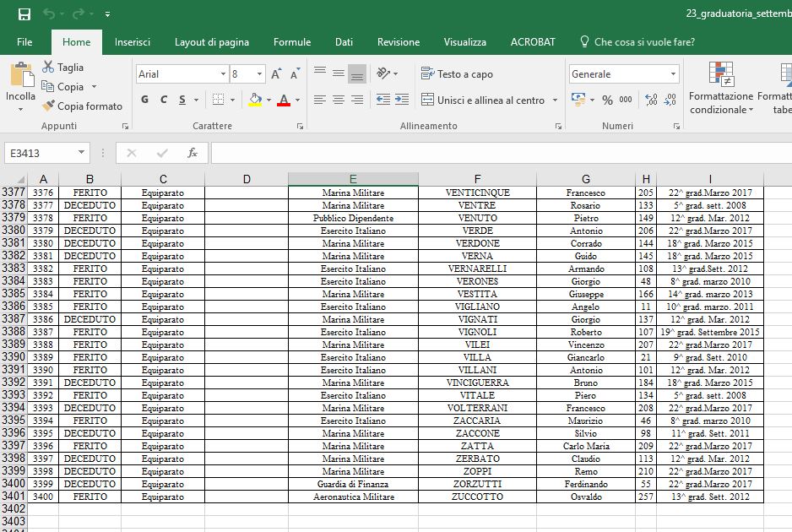This screenshot has width=792, height=532.
Task: Apply percent style
Action: pyautogui.click(x=607, y=100)
